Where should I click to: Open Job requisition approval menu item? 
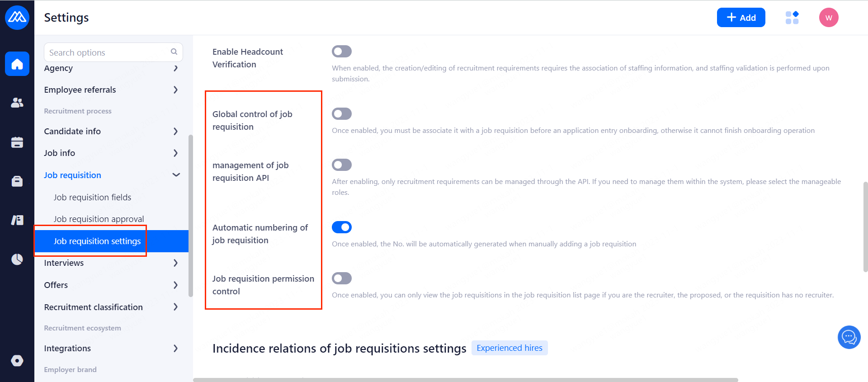coord(99,219)
